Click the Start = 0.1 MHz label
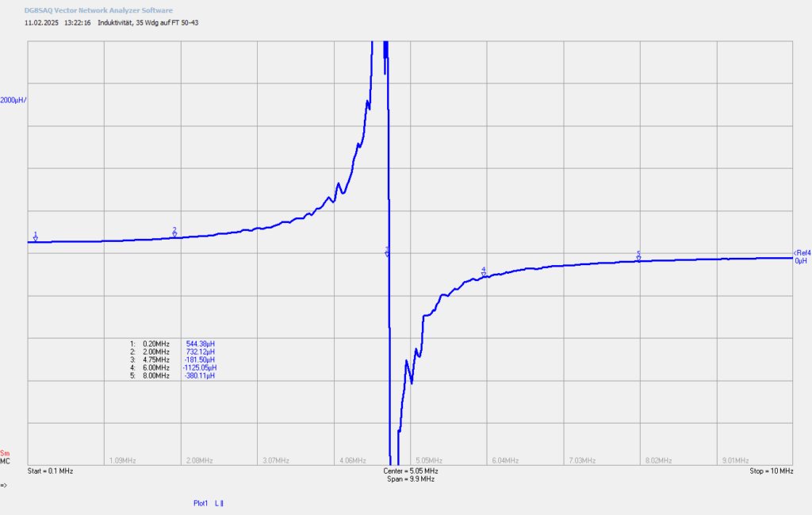The image size is (812, 515). click(x=50, y=471)
